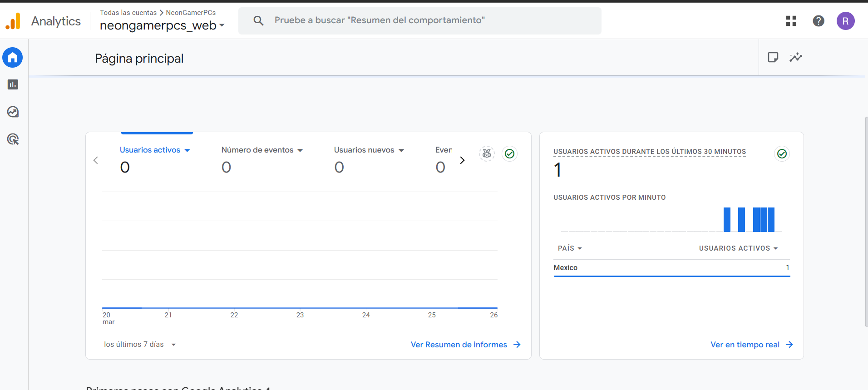Click the NeonGamerPCs breadcrumb

click(191, 13)
